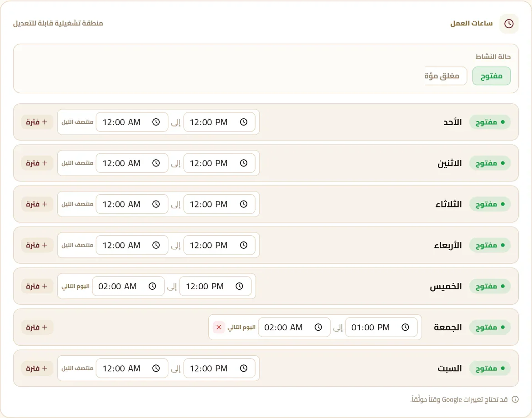Open clock picker on الأحد 12:00 AM field
532x418 pixels.
156,122
